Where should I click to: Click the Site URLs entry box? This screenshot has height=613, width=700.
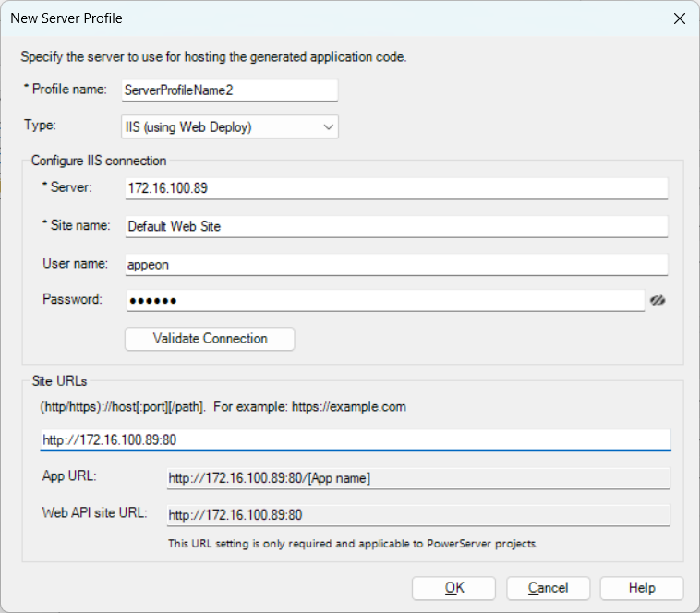pos(355,440)
